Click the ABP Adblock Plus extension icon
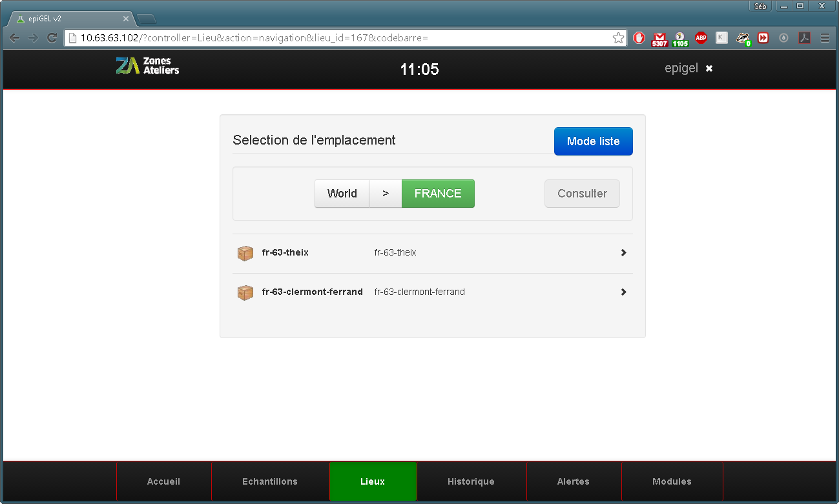Viewport: 839px width, 504px height. coord(701,38)
